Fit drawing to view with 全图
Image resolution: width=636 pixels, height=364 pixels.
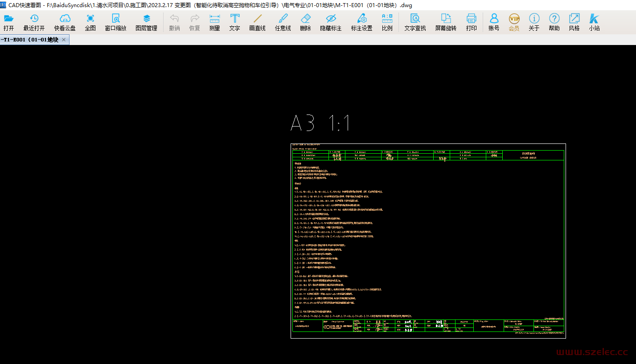(90, 22)
